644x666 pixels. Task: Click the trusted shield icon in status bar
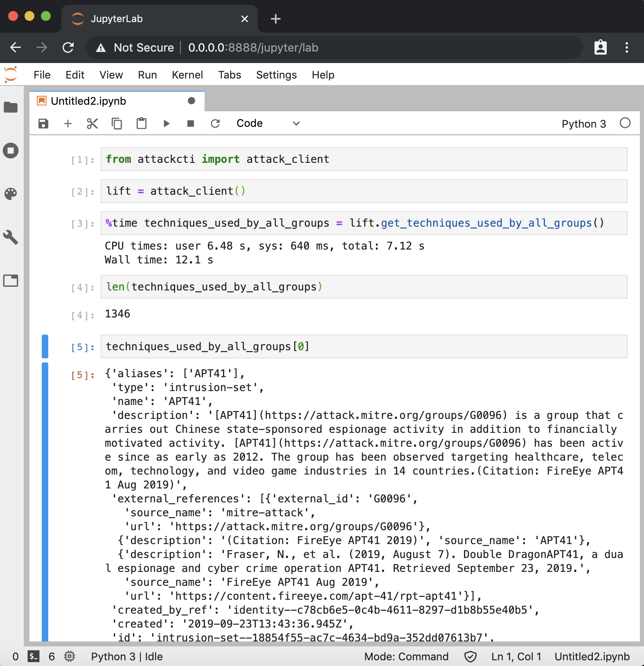click(471, 657)
